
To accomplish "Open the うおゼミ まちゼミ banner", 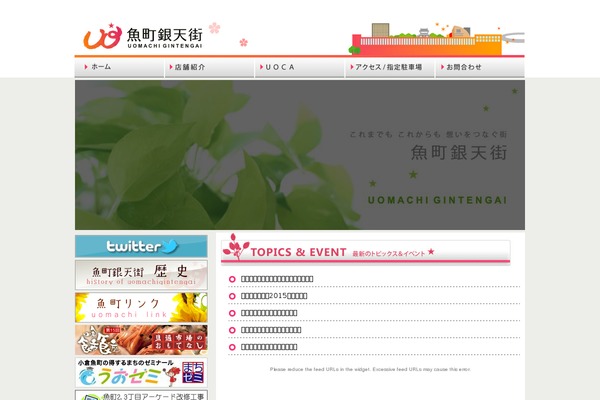I will [x=141, y=372].
